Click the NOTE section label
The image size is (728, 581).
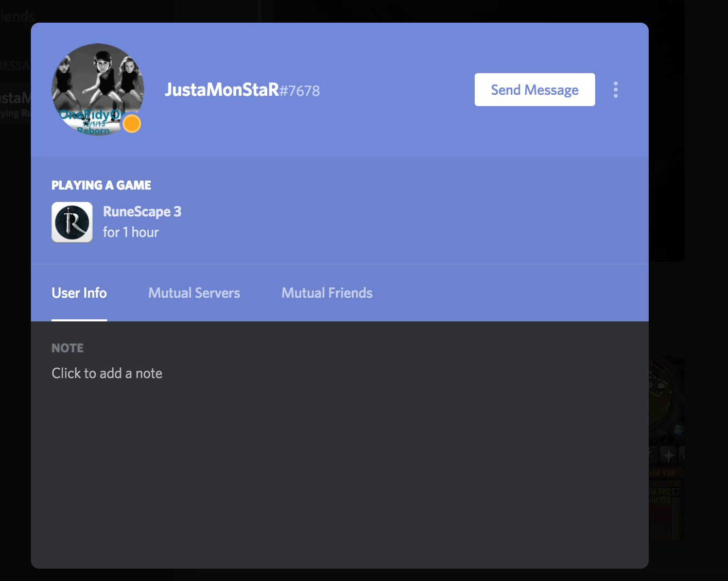pyautogui.click(x=67, y=348)
